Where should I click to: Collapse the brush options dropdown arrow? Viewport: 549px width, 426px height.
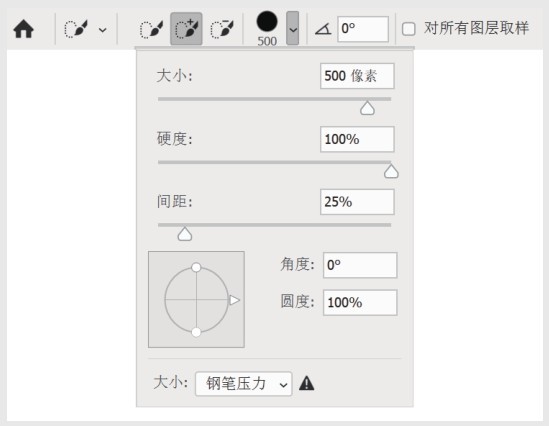click(293, 28)
